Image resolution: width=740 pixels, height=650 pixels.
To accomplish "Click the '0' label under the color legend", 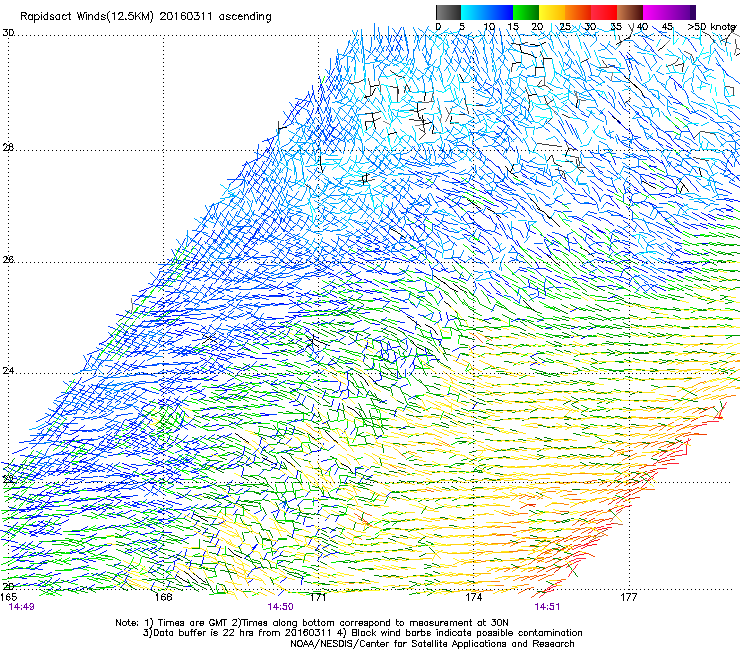I will click(438, 27).
